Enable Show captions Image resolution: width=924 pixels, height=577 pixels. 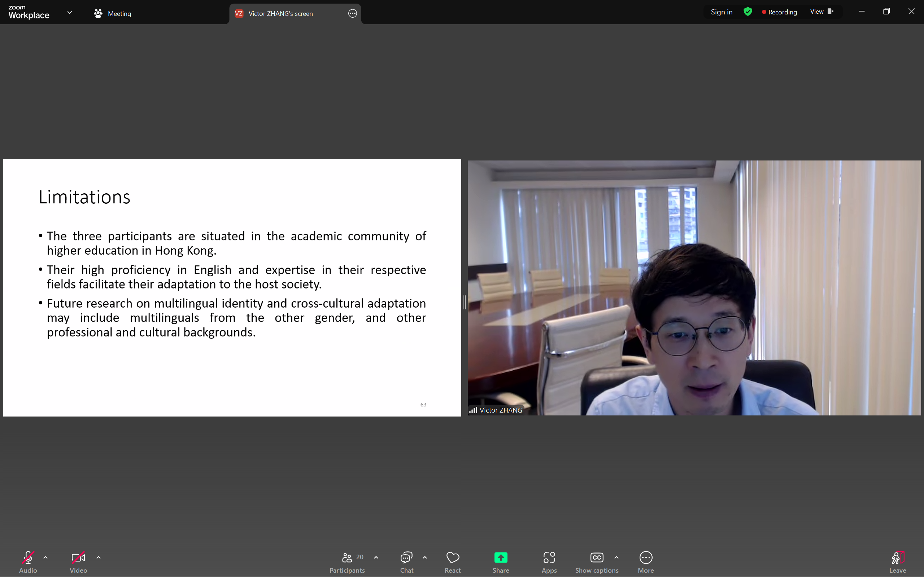coord(596,557)
